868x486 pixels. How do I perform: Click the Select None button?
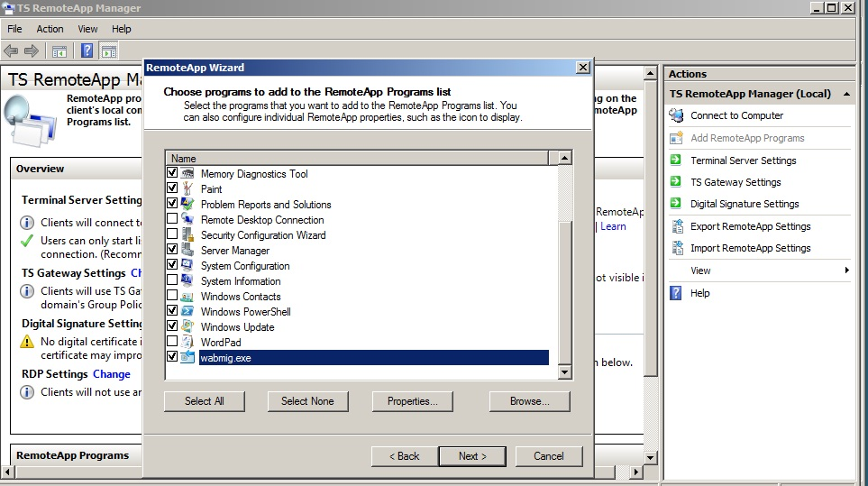pyautogui.click(x=307, y=401)
